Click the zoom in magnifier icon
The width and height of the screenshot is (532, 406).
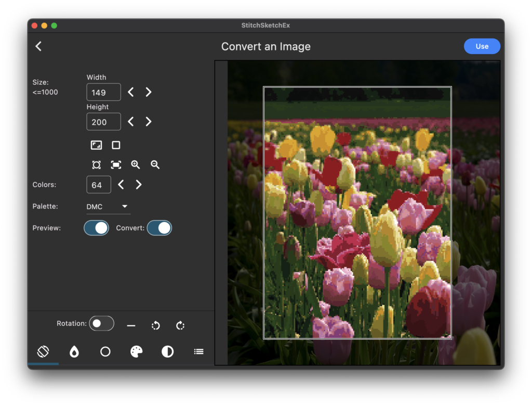click(136, 165)
